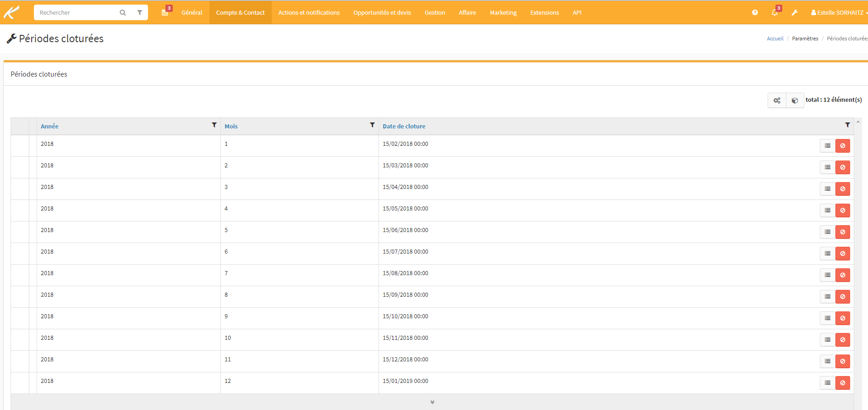Open the search filter funnel icon

[x=140, y=13]
